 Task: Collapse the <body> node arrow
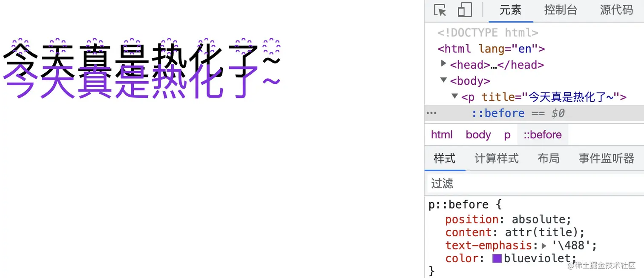click(444, 80)
